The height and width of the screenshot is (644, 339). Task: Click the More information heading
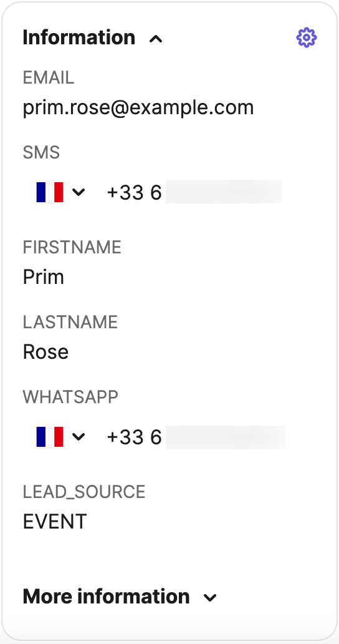point(106,597)
